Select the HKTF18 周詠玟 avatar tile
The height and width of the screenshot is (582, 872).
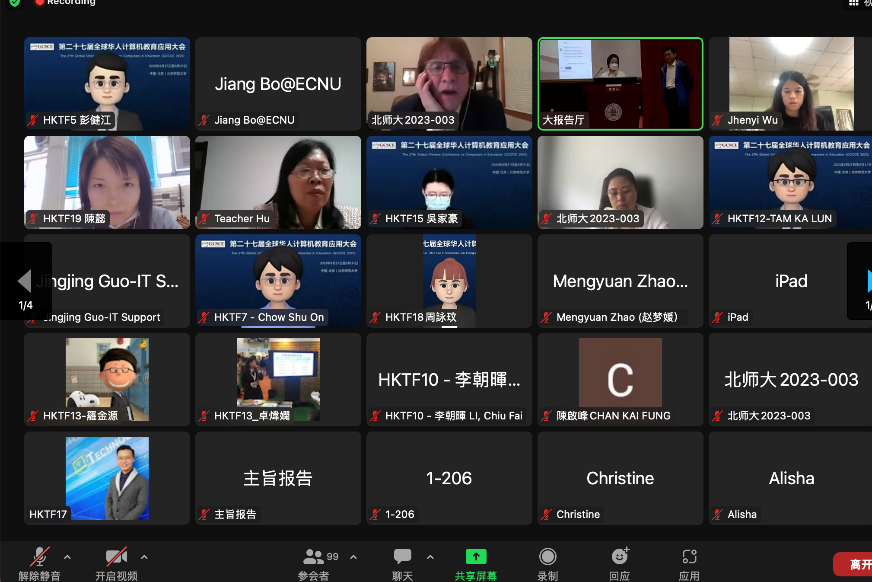[x=449, y=281]
